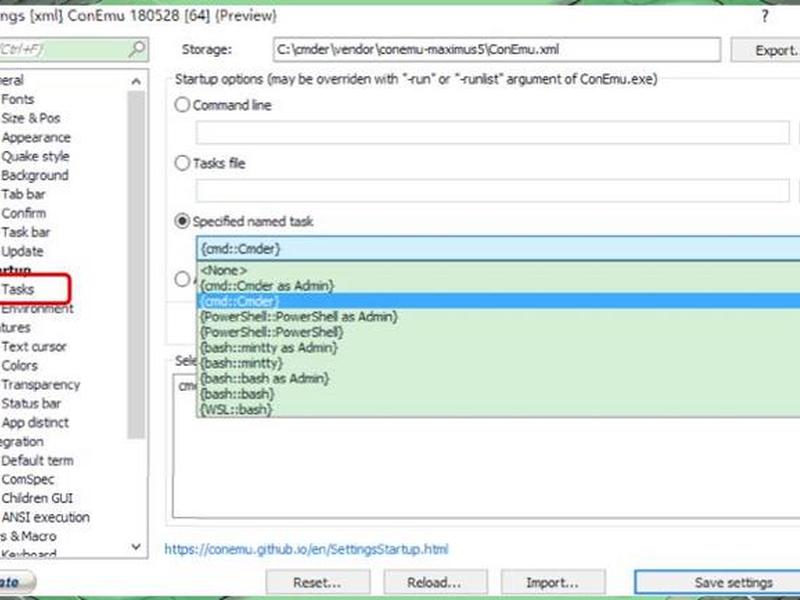Open the Default term page
800x600 pixels.
click(37, 461)
